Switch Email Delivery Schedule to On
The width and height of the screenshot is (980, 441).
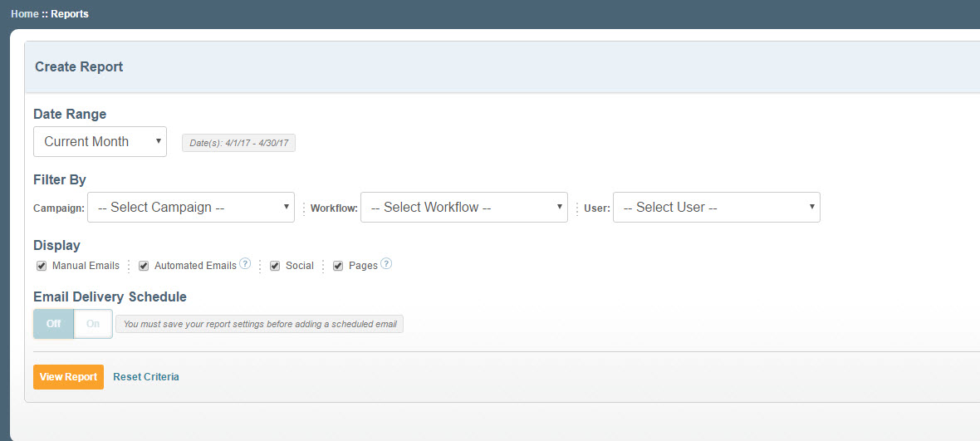[93, 324]
